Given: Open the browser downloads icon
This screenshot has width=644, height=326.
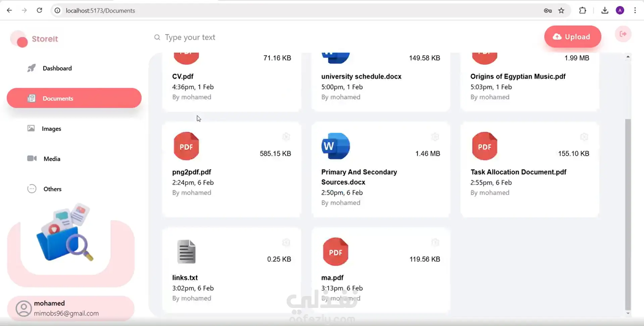Looking at the screenshot, I should 605,10.
